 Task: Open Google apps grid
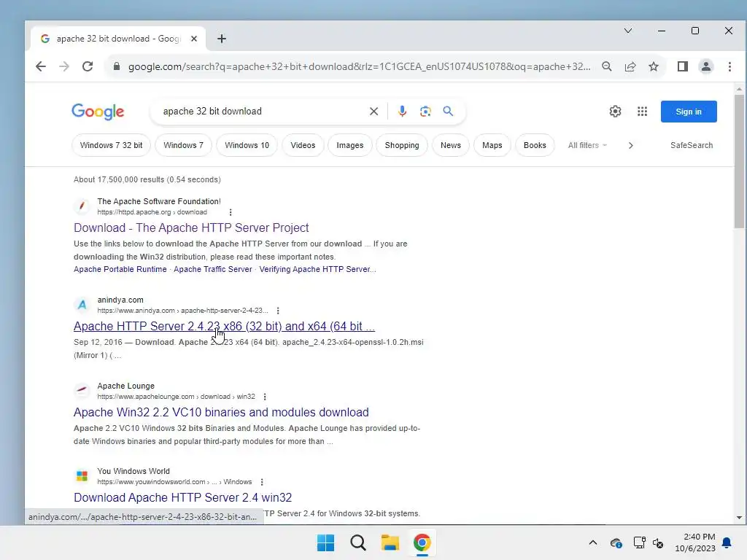coord(642,112)
